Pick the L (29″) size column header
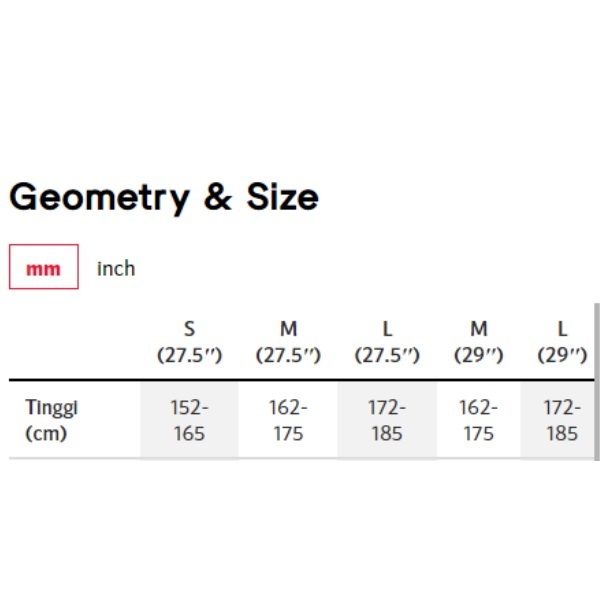Image resolution: width=600 pixels, height=600 pixels. [562, 342]
